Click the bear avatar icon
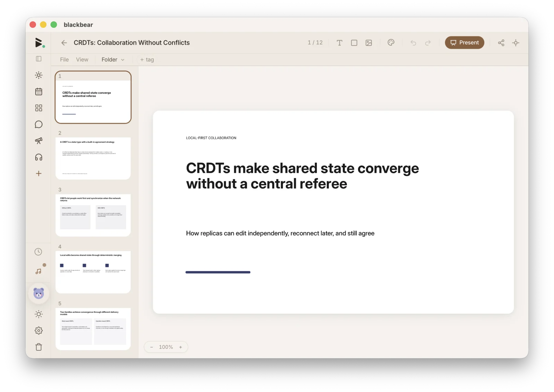The height and width of the screenshot is (392, 554). 39,293
